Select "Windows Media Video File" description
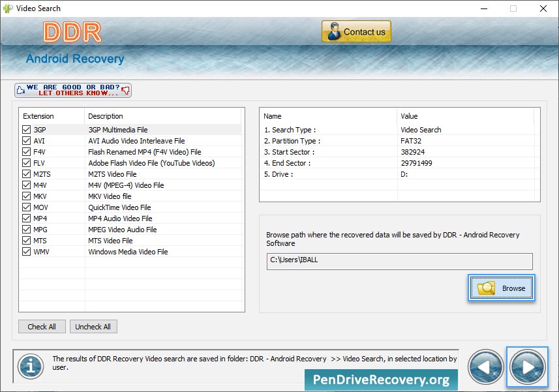Screen dimensions: 559x392 pyautogui.click(x=128, y=251)
